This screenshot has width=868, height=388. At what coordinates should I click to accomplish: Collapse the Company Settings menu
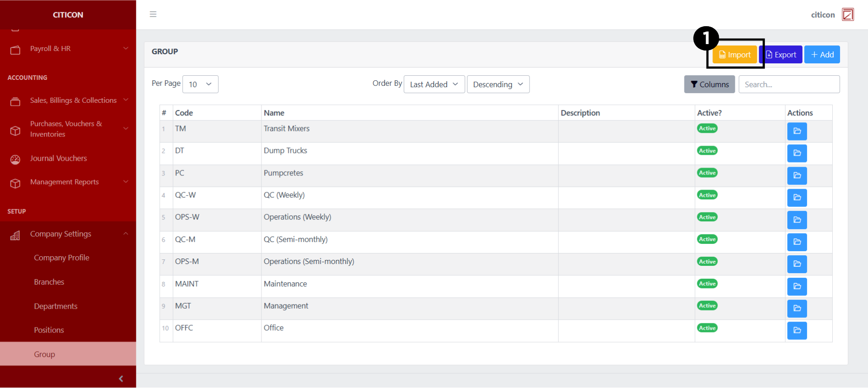68,234
